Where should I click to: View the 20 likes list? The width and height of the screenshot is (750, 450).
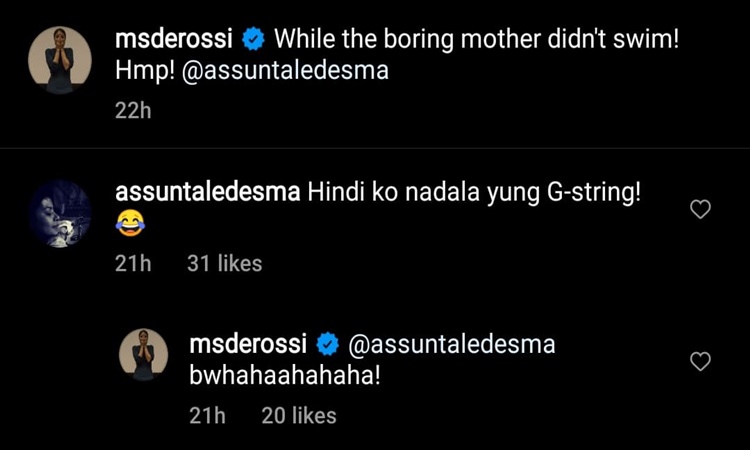[299, 416]
